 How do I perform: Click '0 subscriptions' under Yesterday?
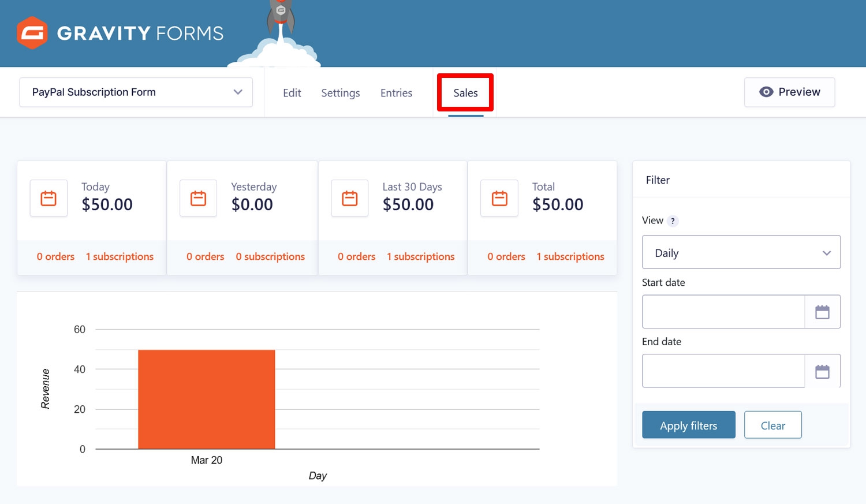click(x=270, y=256)
